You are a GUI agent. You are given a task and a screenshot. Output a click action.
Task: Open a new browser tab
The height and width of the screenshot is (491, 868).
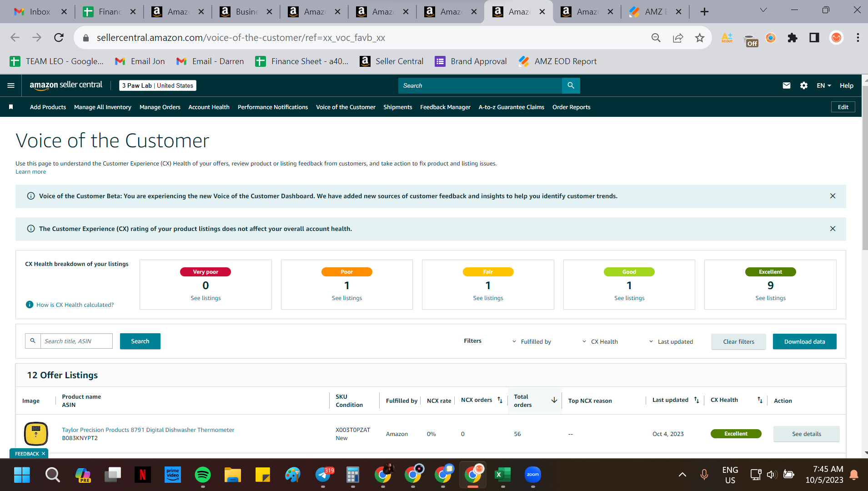click(x=704, y=12)
